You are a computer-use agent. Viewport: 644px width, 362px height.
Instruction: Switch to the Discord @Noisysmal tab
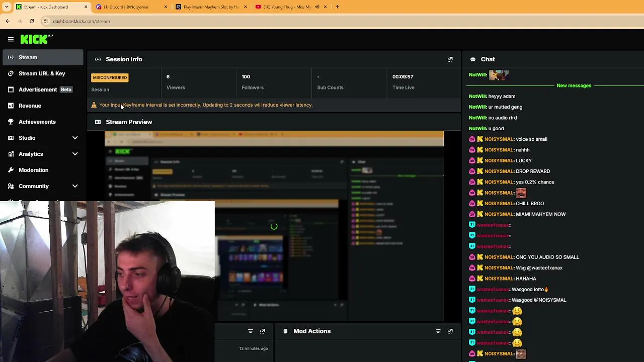pyautogui.click(x=132, y=7)
